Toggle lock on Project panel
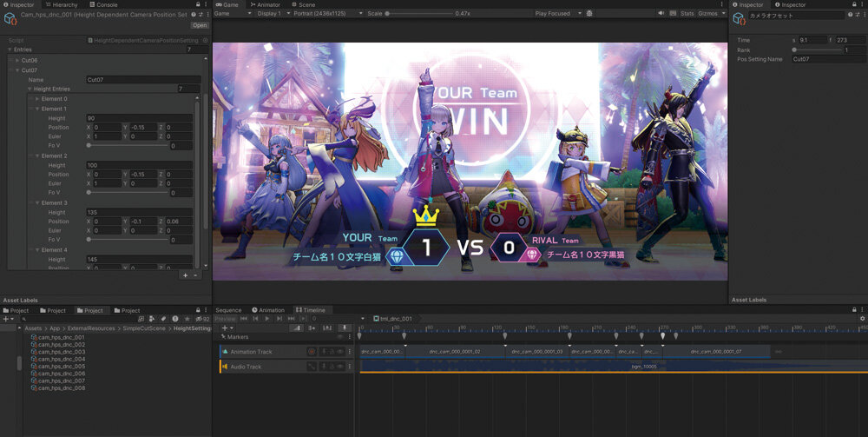Image resolution: width=868 pixels, height=437 pixels. click(x=198, y=311)
